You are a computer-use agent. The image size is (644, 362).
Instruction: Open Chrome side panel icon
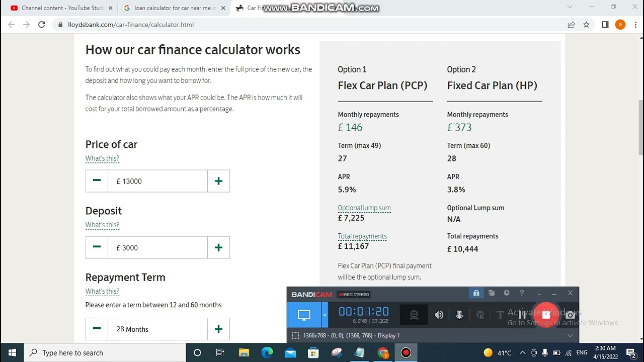click(605, 25)
